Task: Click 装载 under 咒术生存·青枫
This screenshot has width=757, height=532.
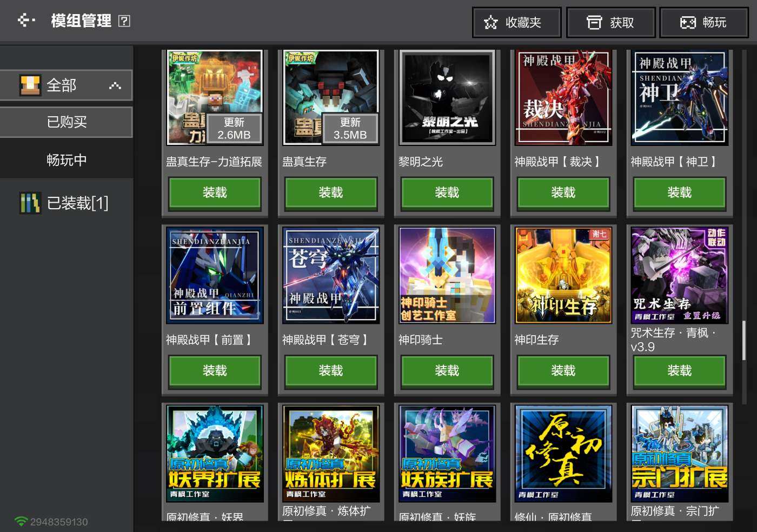Action: (x=679, y=371)
